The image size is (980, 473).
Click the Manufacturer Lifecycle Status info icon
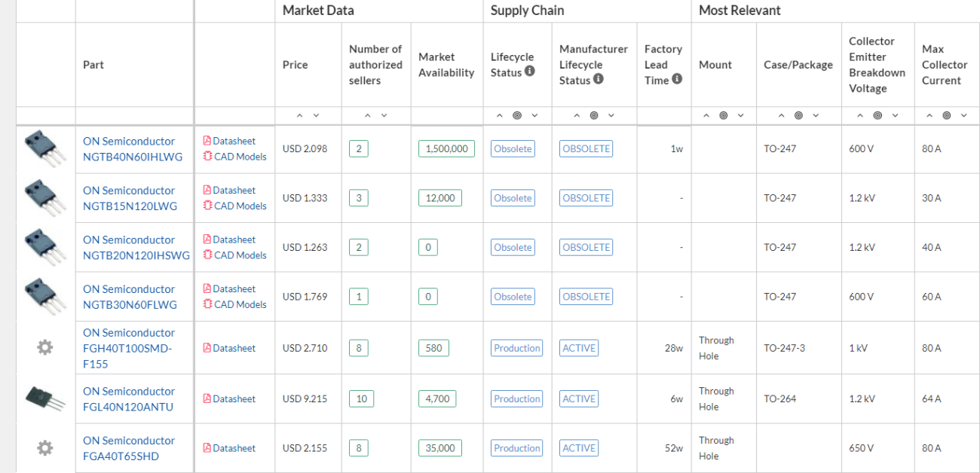pos(599,79)
